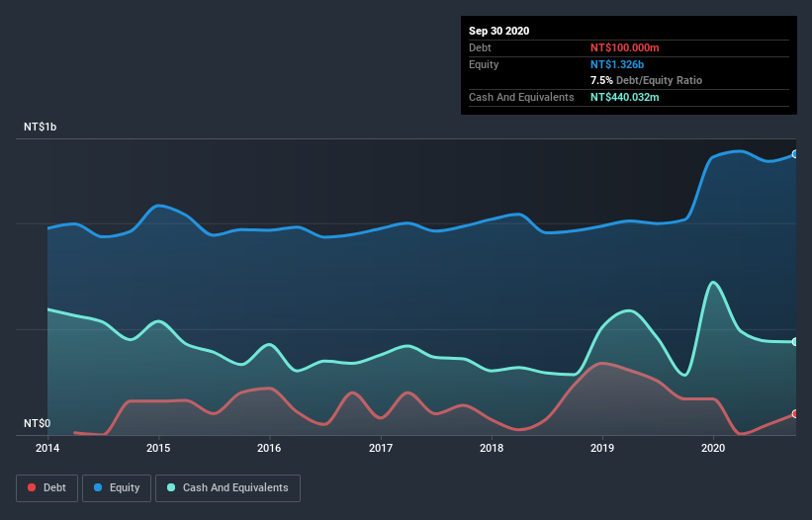Click the teal Cash endpoint marker

(x=795, y=342)
